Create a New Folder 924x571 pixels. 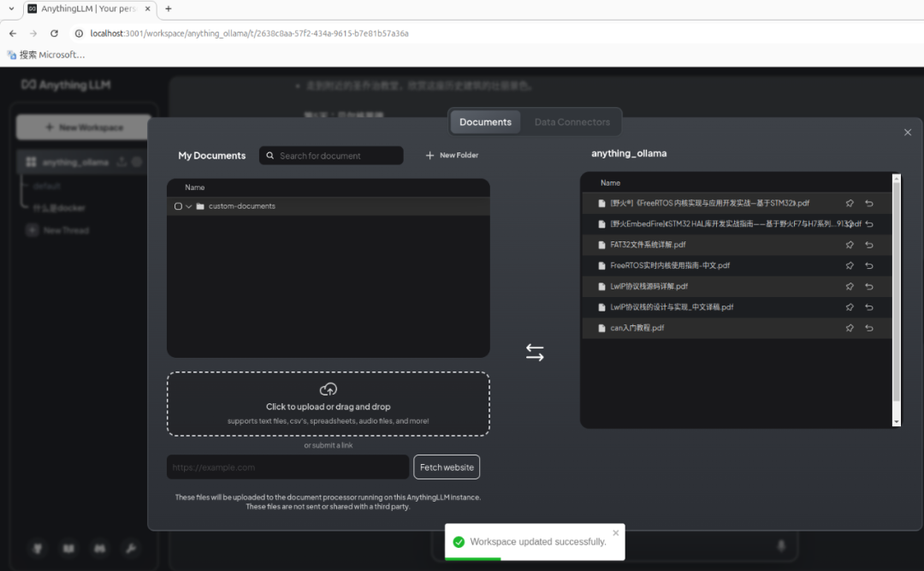click(x=452, y=156)
